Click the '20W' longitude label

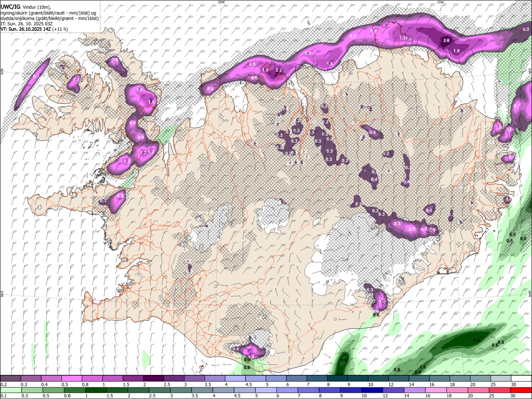click(x=221, y=2)
